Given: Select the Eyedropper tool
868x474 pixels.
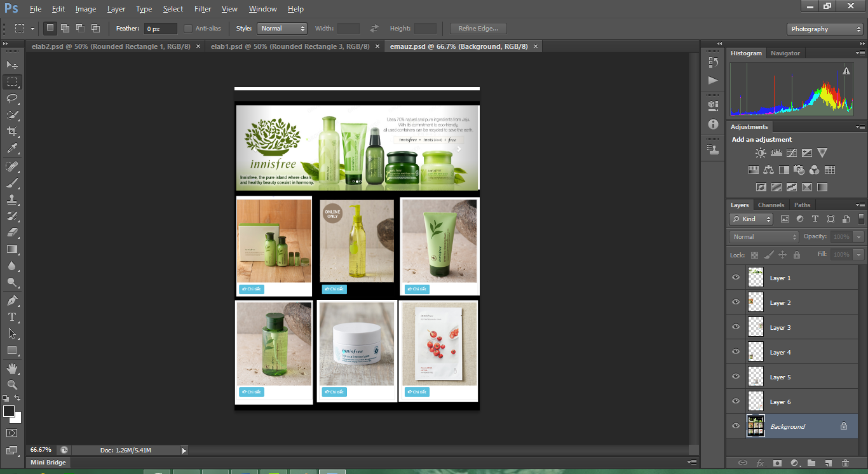Looking at the screenshot, I should click(x=12, y=148).
